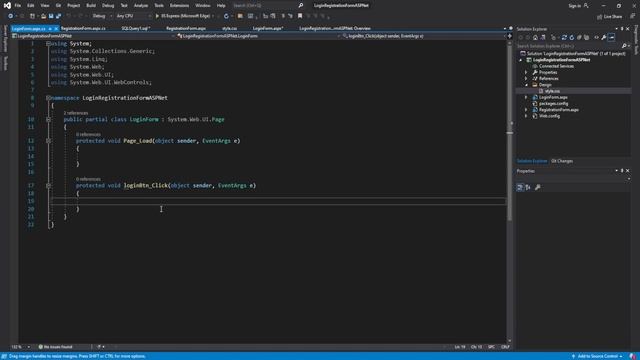Click the browser Refresh icon in toolbar
Image resolution: width=640 pixels, height=360 pixels.
(227, 16)
